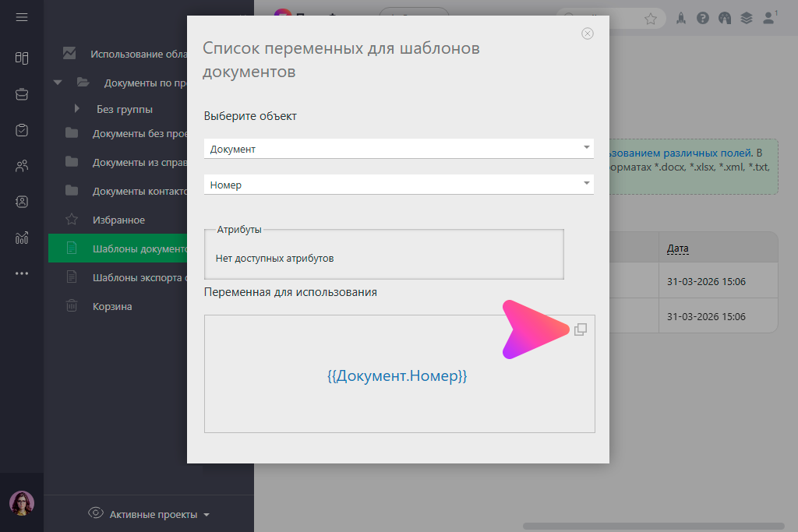Click the horizontal scrollbar at the bottom
The image size is (798, 532).
[x=655, y=526]
